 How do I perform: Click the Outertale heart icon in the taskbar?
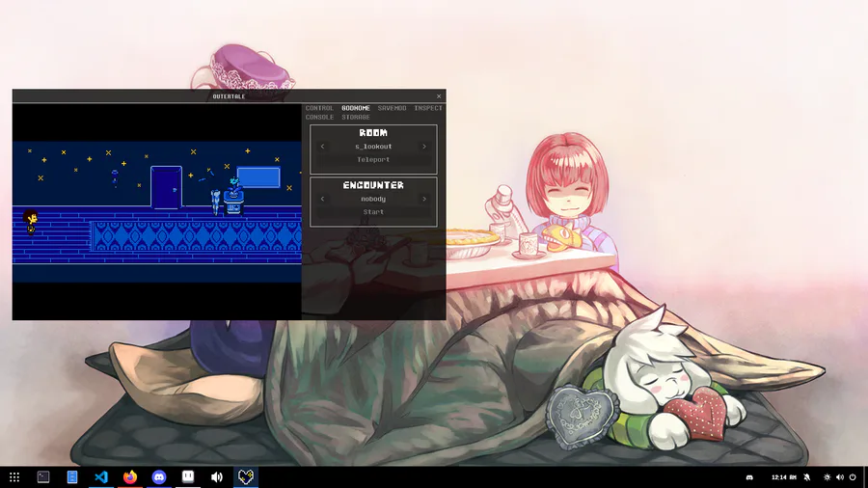tap(246, 476)
